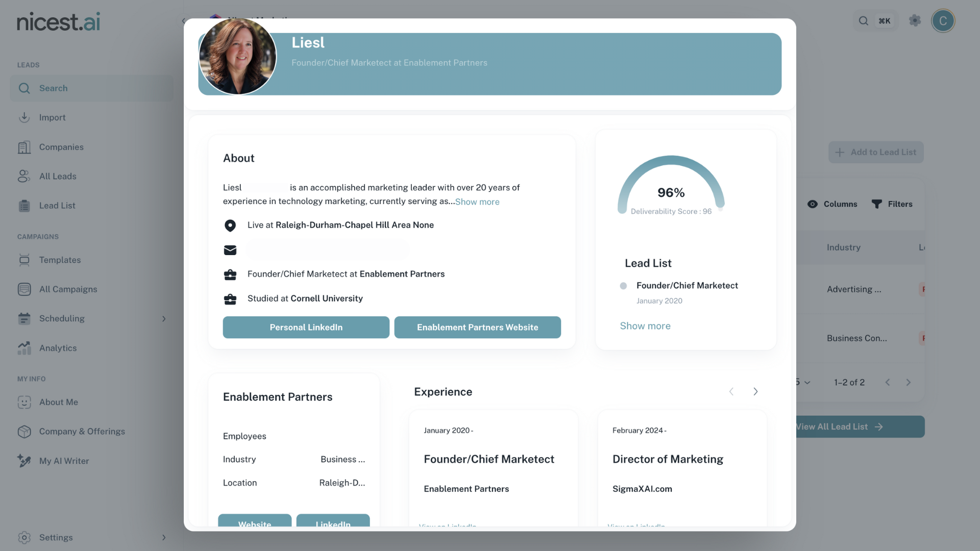Click Add to Lead List button

(876, 152)
